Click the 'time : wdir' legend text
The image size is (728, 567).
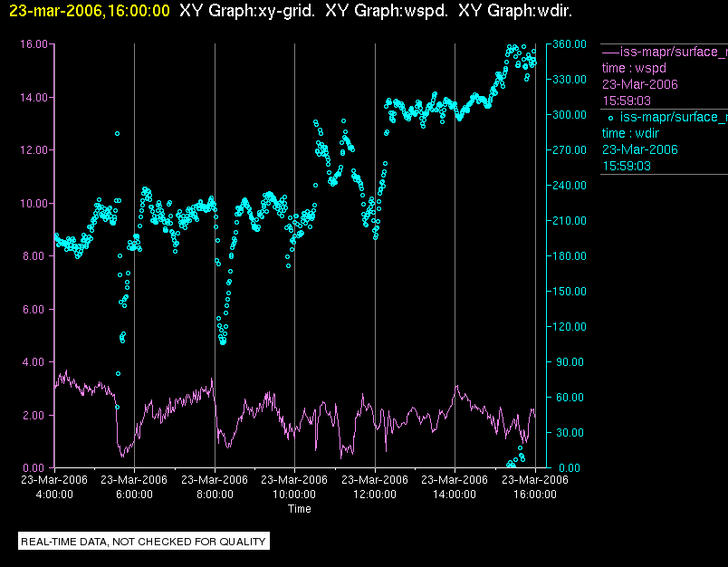tap(630, 133)
